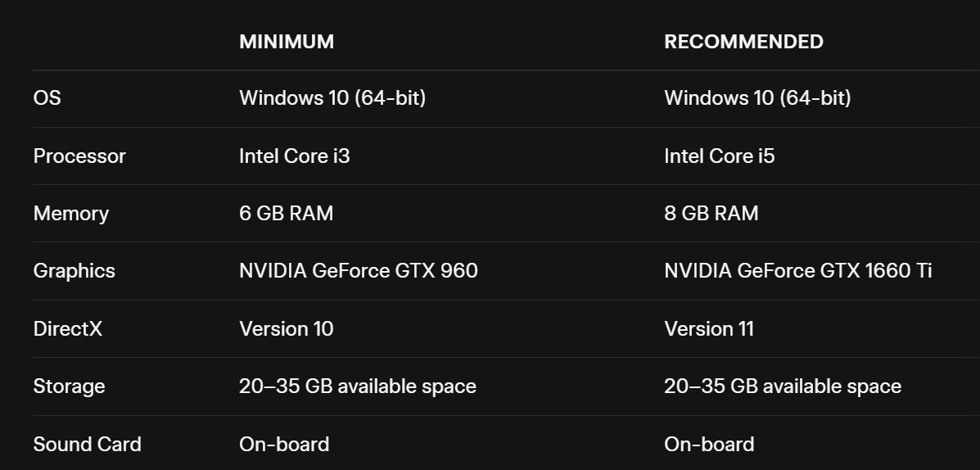Click the Processor row label

(79, 156)
